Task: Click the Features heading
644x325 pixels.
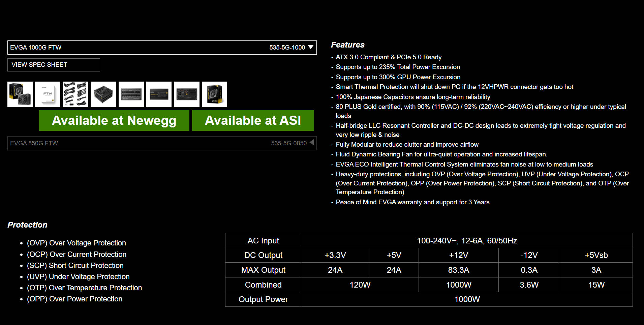Action: pos(348,45)
